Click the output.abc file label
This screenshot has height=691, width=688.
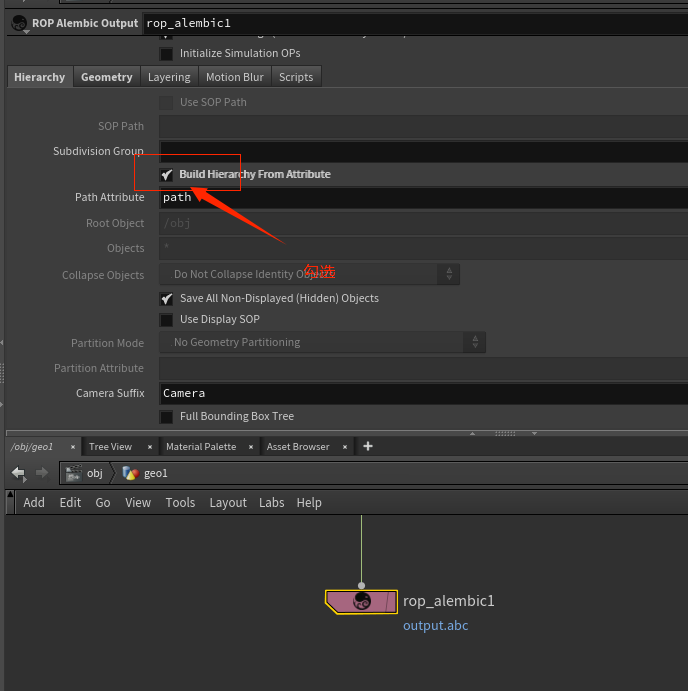click(435, 626)
